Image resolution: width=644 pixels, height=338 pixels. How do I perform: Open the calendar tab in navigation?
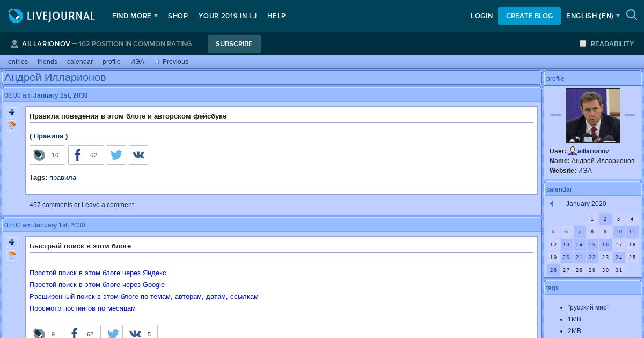pos(80,62)
